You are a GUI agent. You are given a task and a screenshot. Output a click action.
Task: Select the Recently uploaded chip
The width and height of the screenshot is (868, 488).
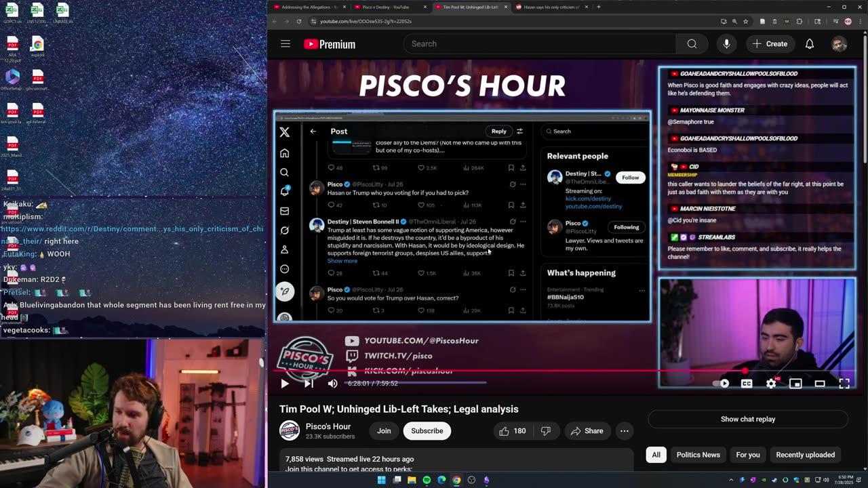pyautogui.click(x=805, y=455)
